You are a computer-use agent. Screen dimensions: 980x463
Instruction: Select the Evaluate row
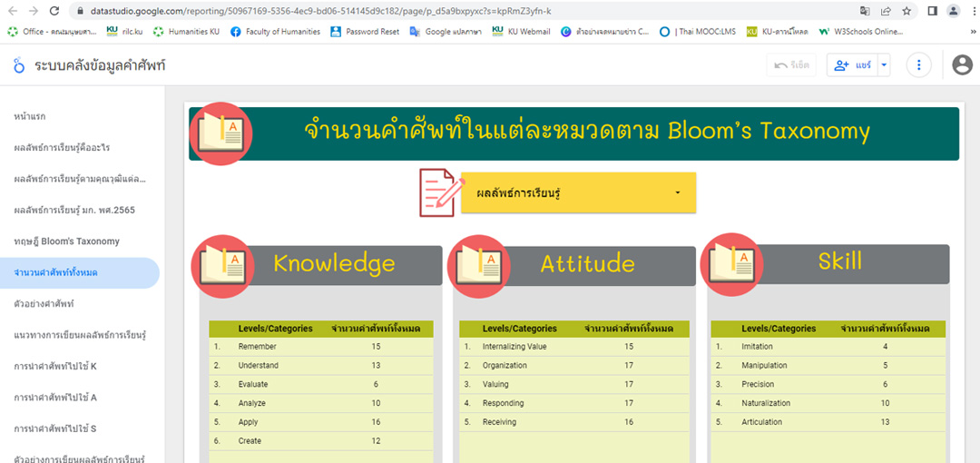click(x=320, y=384)
